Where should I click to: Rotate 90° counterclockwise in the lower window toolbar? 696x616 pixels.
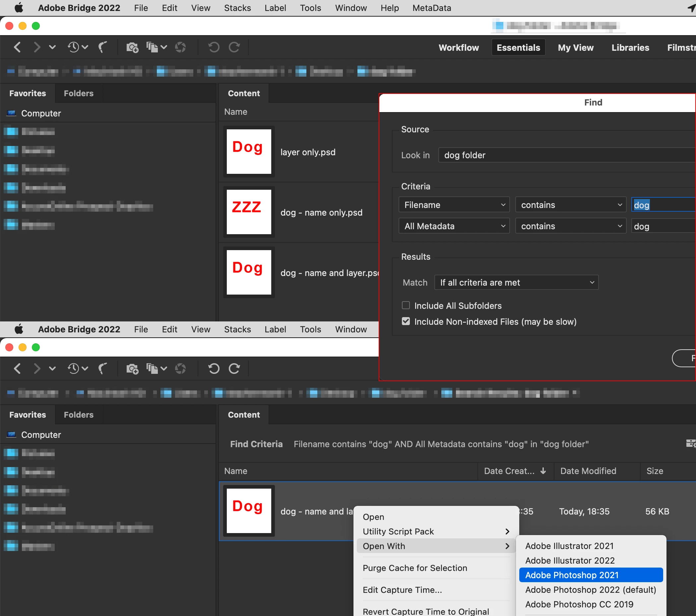[214, 368]
